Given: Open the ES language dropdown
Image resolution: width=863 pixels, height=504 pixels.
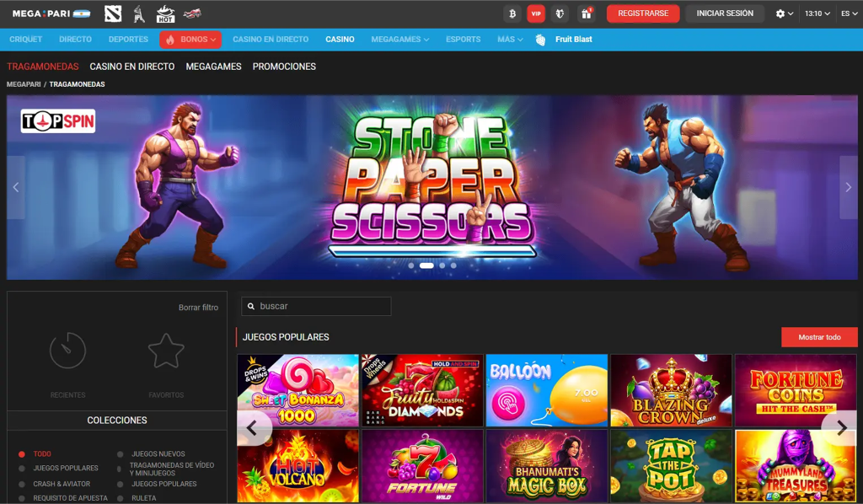Looking at the screenshot, I should [850, 13].
